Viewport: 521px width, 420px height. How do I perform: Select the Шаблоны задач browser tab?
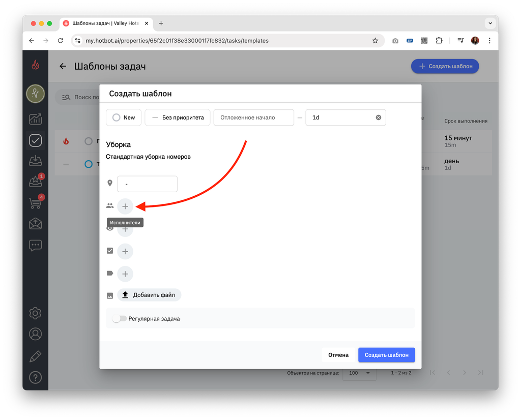(106, 23)
